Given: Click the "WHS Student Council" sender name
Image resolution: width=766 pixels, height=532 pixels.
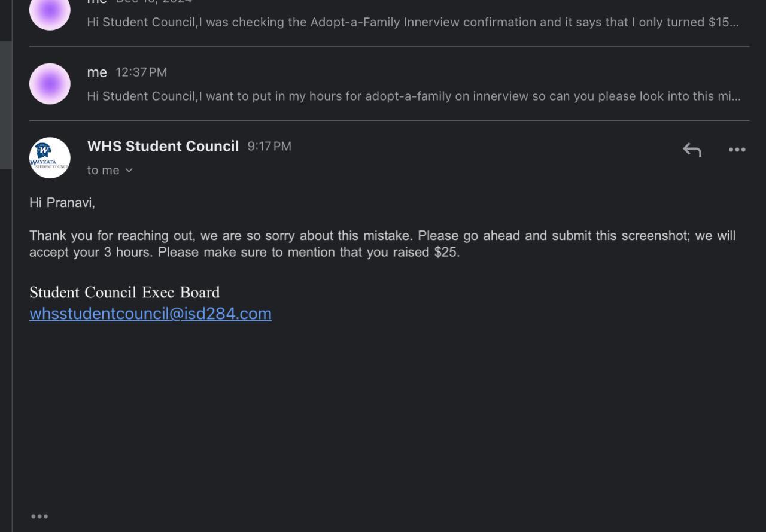Looking at the screenshot, I should tap(163, 147).
